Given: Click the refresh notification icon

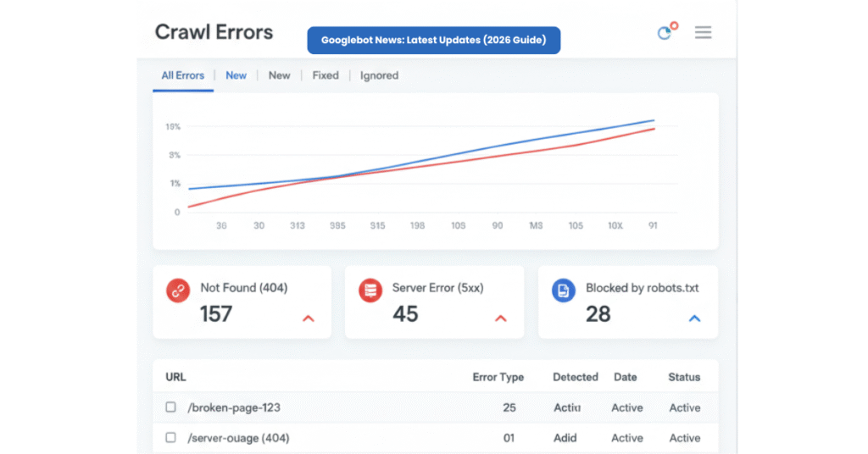Looking at the screenshot, I should click(x=666, y=31).
